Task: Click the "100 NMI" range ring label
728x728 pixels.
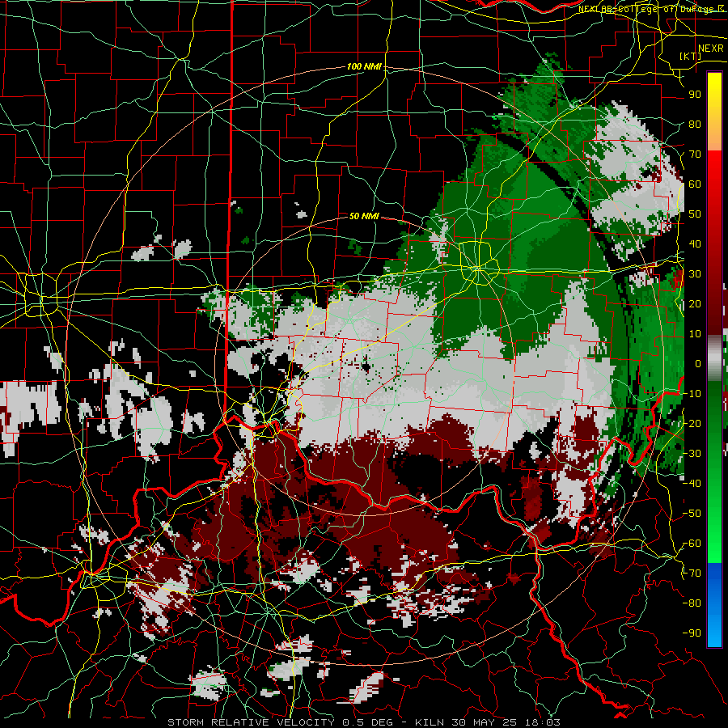Action: (364, 67)
